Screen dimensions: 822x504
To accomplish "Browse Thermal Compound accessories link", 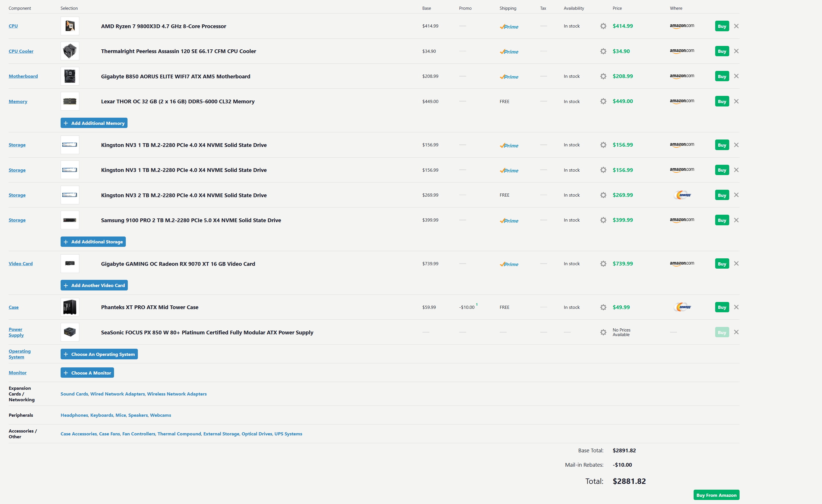I will [180, 434].
